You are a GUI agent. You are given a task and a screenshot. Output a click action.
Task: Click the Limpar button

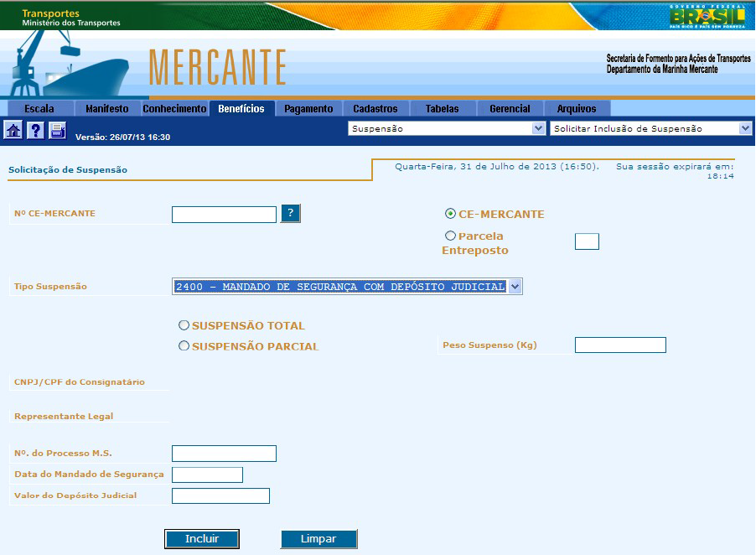(318, 538)
